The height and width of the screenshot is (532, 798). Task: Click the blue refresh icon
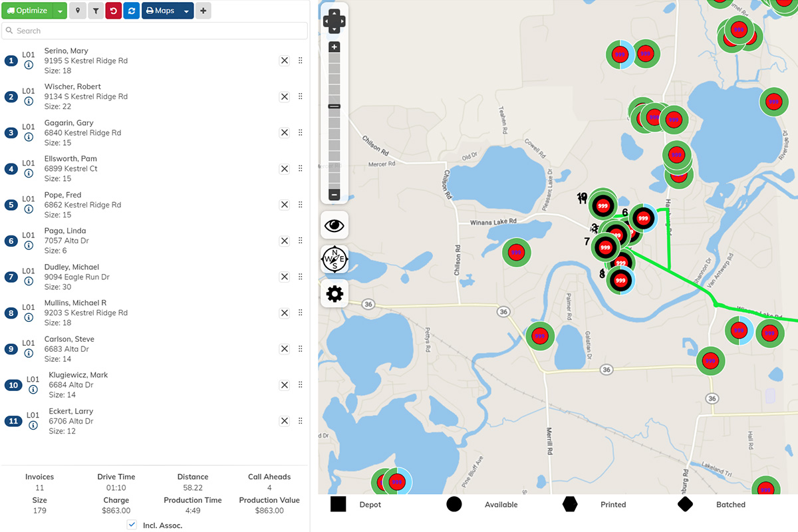coord(132,11)
